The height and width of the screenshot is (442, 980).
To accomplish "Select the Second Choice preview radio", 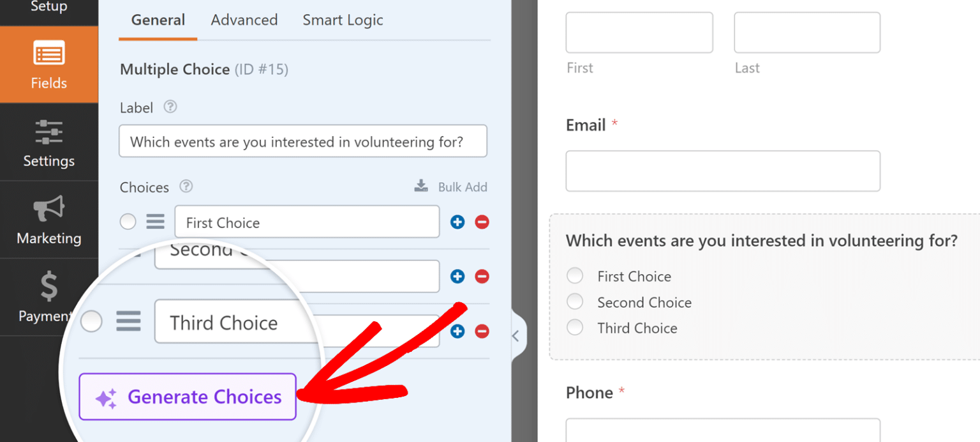I will [x=575, y=302].
